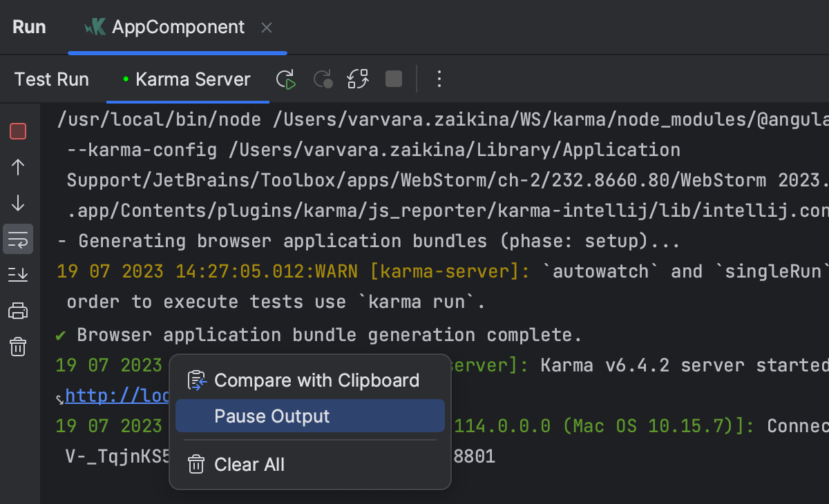The image size is (829, 504).
Task: Switch to the Test Run tab
Action: [x=51, y=79]
